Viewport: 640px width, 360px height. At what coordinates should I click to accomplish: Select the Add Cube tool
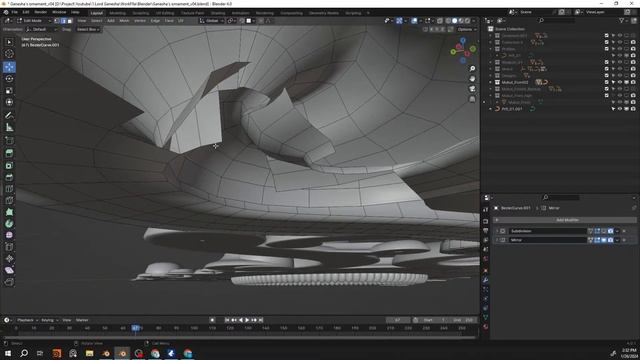[x=9, y=141]
